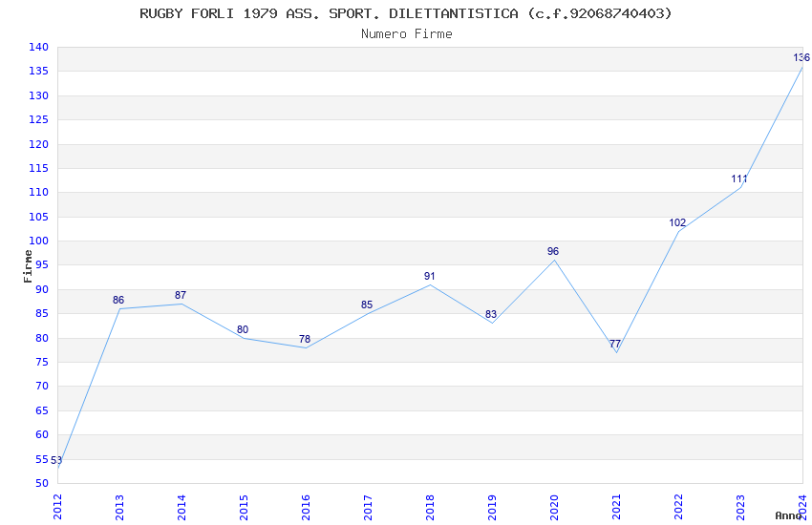Select the 77 value on the line

tap(614, 344)
